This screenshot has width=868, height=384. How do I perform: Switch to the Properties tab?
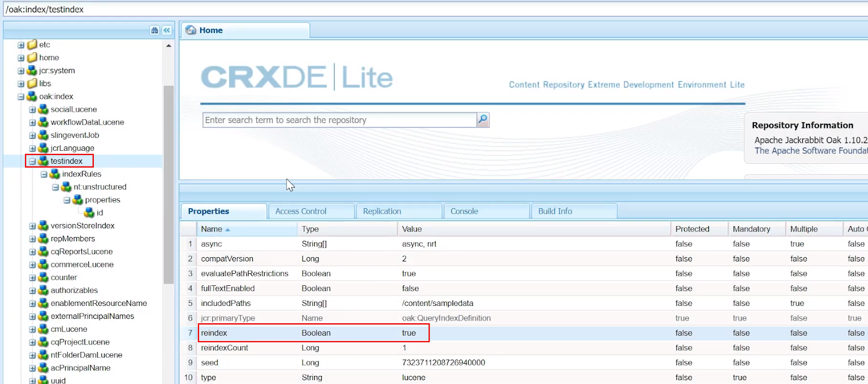[224, 211]
